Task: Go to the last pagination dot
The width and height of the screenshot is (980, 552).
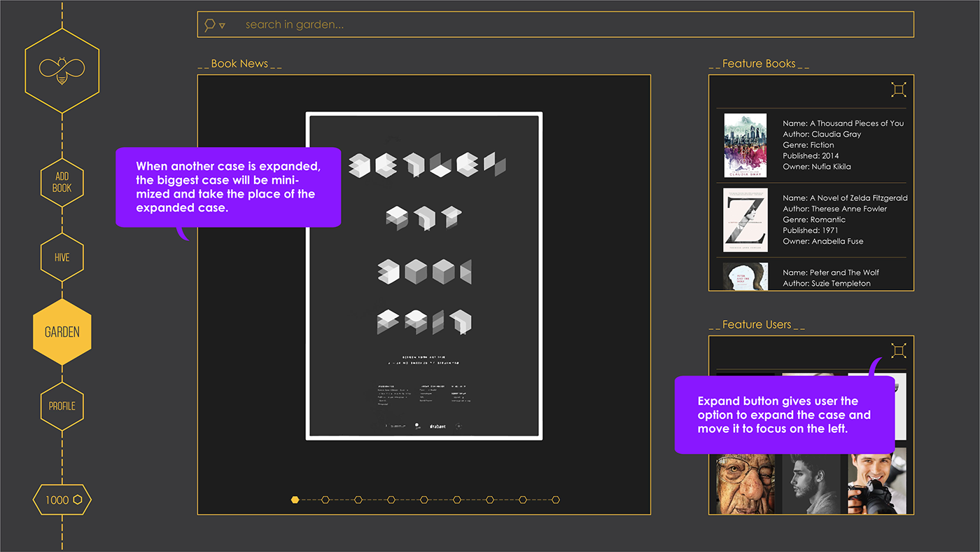Action: pyautogui.click(x=556, y=499)
